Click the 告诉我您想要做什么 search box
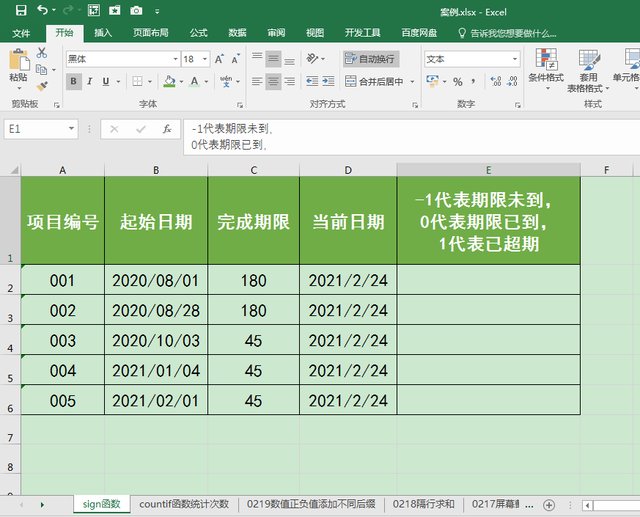This screenshot has height=517, width=640. pos(507,33)
